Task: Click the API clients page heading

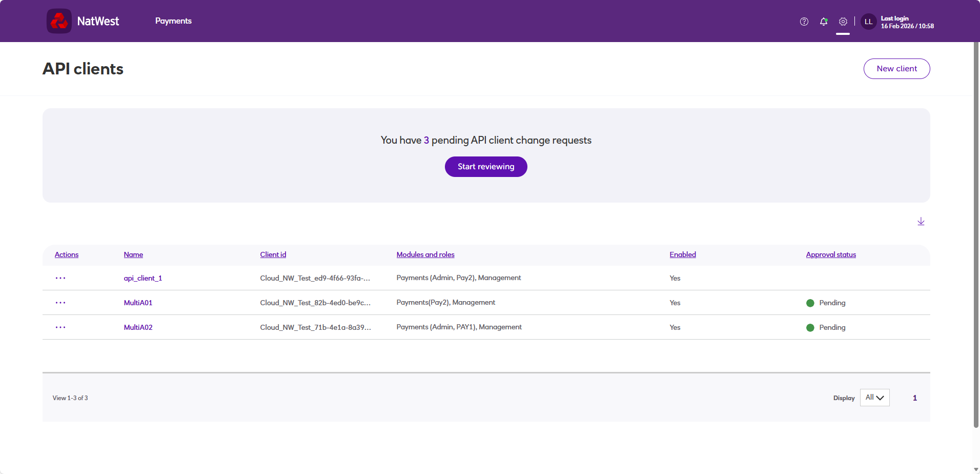Action: point(83,69)
